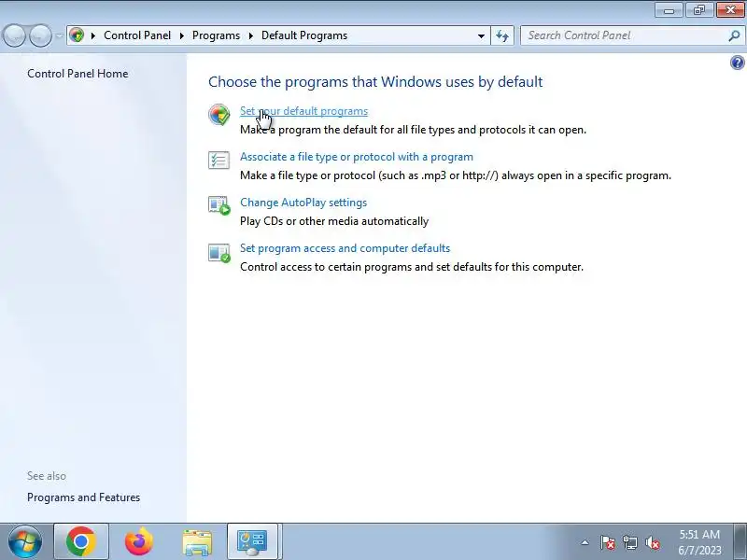The width and height of the screenshot is (747, 560).
Task: Click the Help question mark icon
Action: coord(737,63)
